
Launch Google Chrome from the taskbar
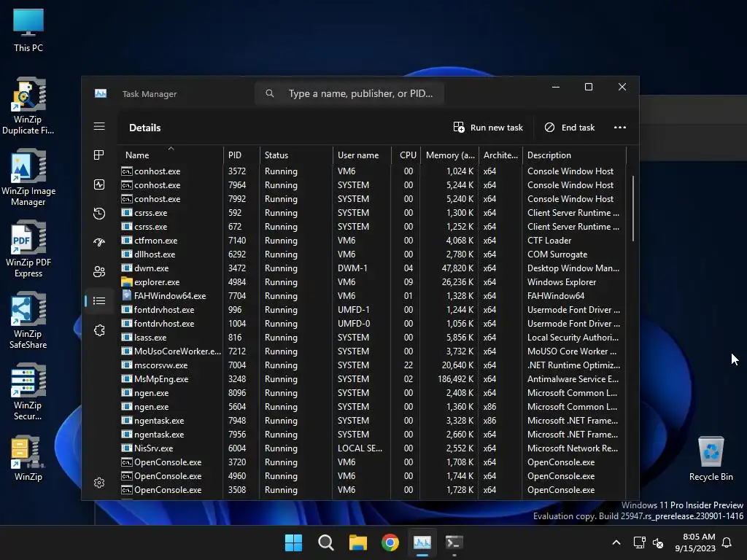(x=390, y=542)
